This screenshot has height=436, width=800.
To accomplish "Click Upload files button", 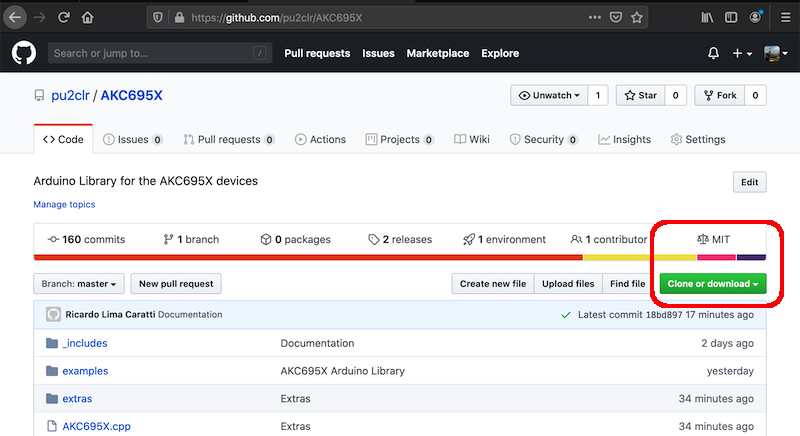I will [x=568, y=284].
